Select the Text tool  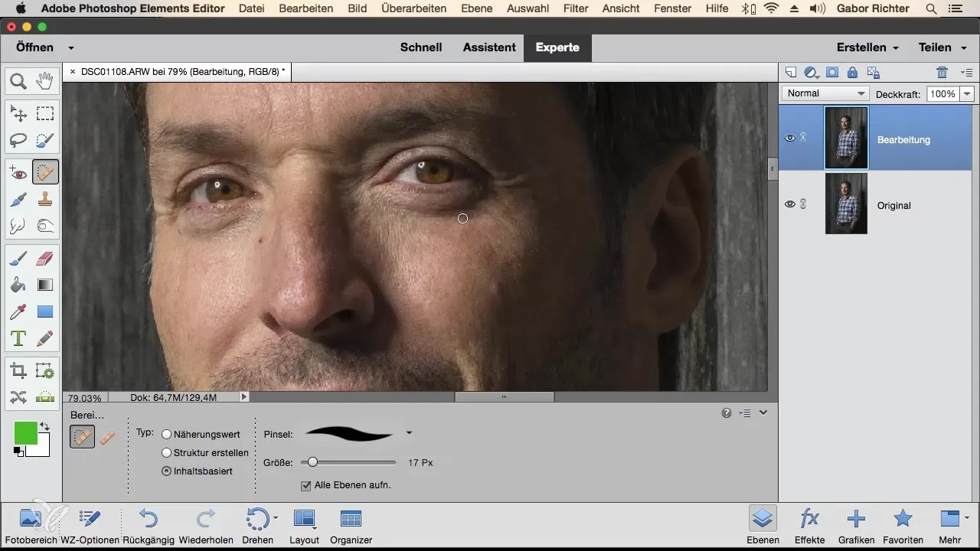tap(18, 337)
